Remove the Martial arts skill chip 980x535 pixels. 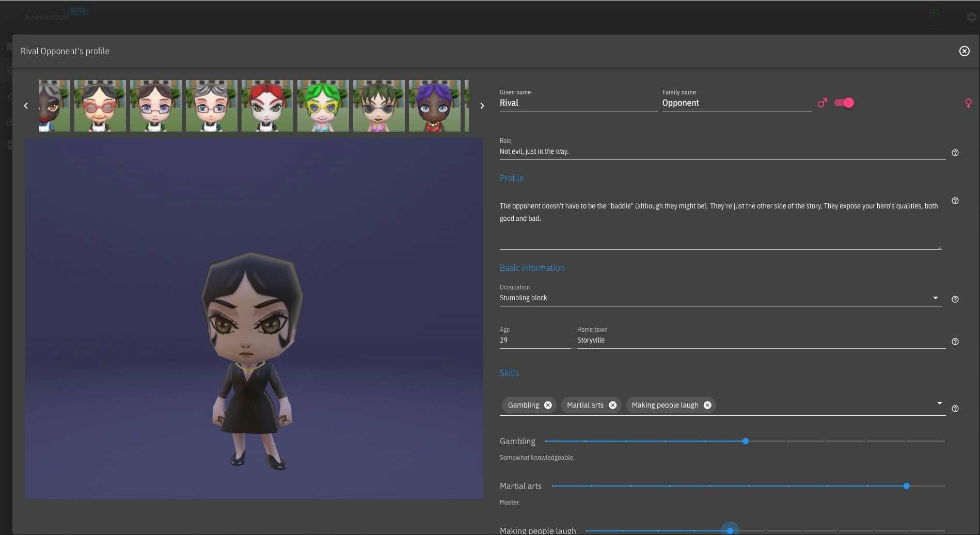[x=612, y=405]
